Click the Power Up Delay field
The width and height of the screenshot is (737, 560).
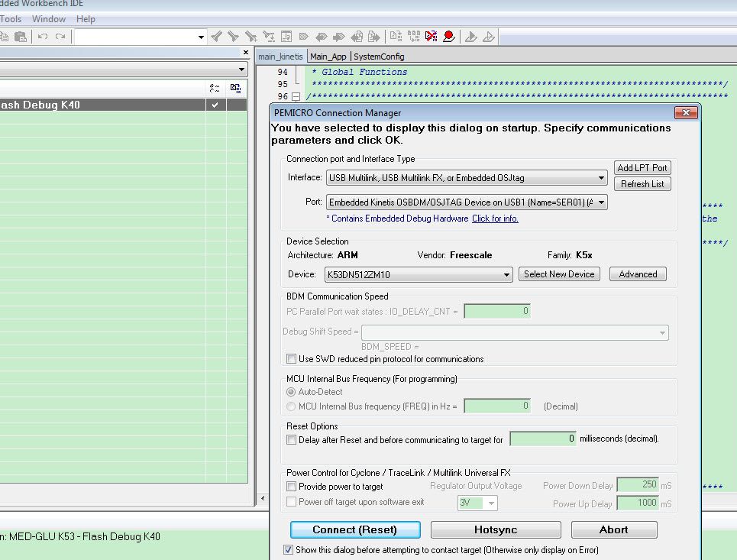638,503
